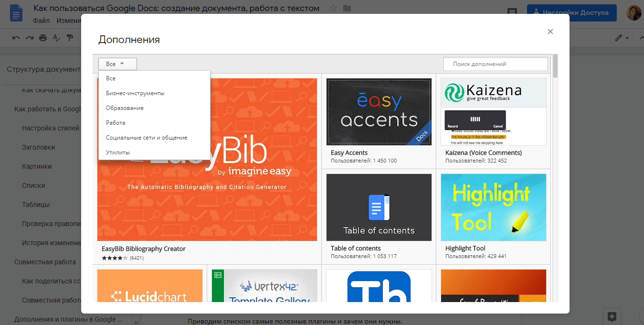Screen dimensions: 644x325
Task: Select Бизнес-инструменты category
Action: point(135,93)
